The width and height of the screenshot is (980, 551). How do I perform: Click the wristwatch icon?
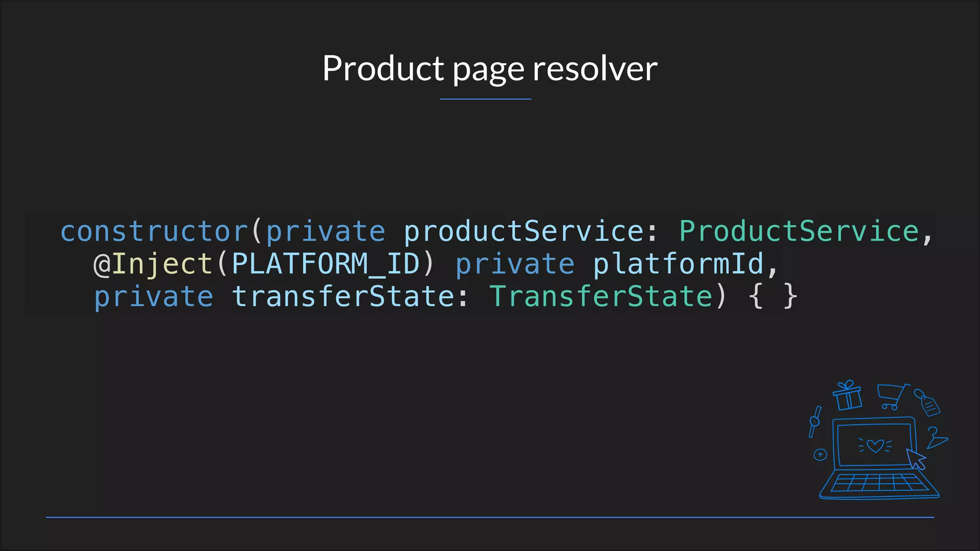tap(815, 421)
